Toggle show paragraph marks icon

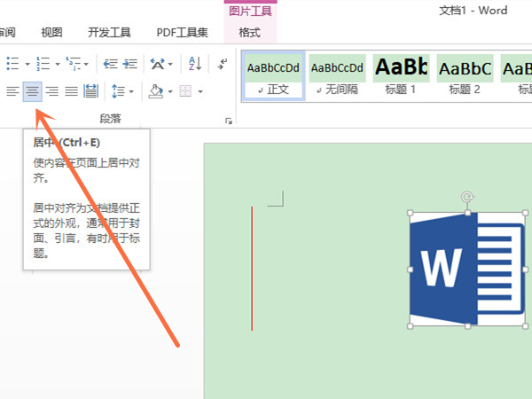(222, 64)
